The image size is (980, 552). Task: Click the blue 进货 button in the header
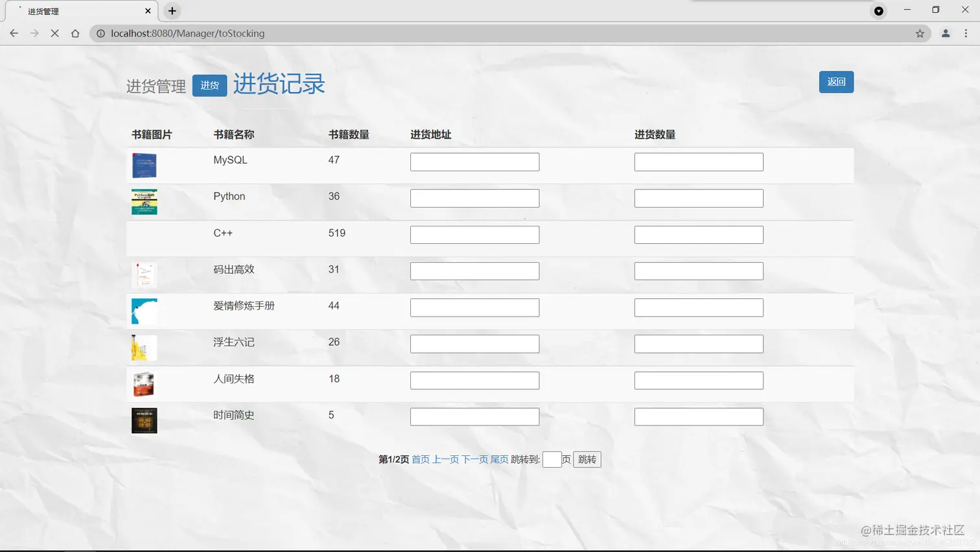(209, 85)
